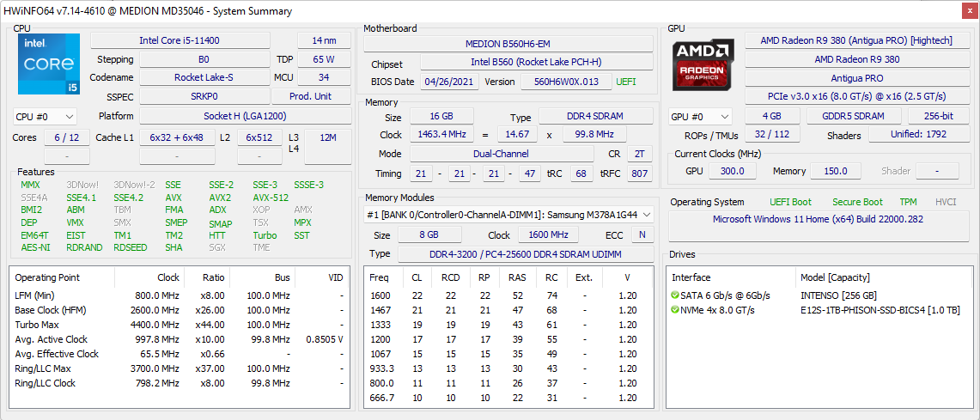Click the ECC N field
This screenshot has width=980, height=420.
tap(642, 235)
